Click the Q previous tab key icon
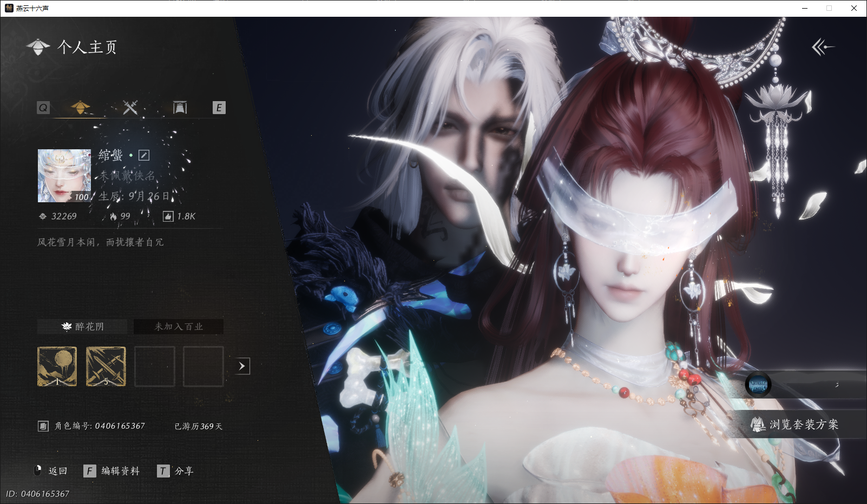The image size is (867, 504). [43, 108]
